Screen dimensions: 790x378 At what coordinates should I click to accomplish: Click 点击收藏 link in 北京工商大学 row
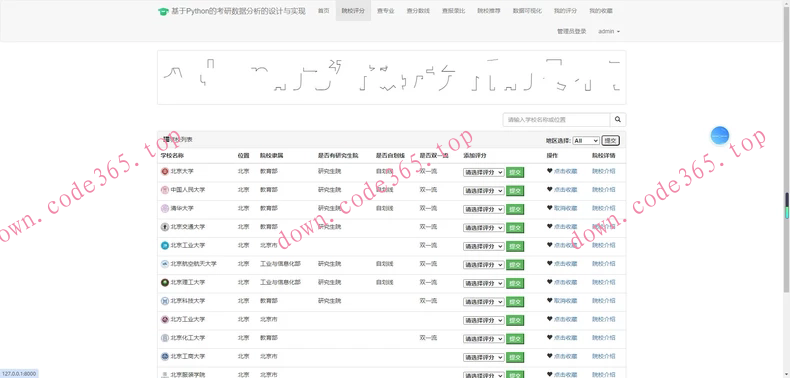pyautogui.click(x=565, y=356)
